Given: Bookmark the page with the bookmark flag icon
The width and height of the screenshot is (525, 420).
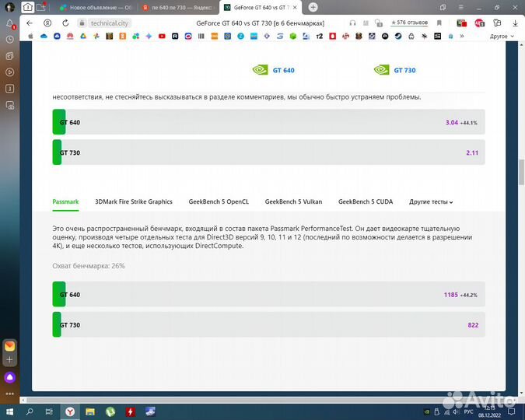Looking at the screenshot, I should tap(439, 23).
